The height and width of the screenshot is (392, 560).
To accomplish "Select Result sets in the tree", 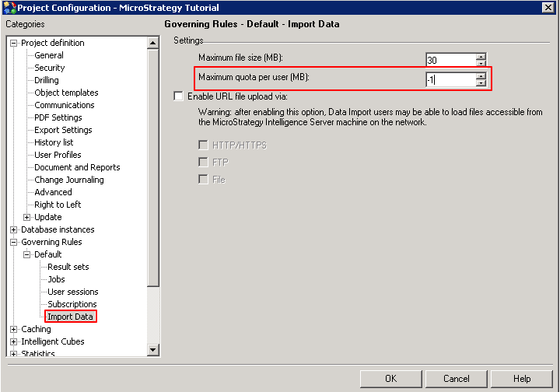I will coord(68,267).
